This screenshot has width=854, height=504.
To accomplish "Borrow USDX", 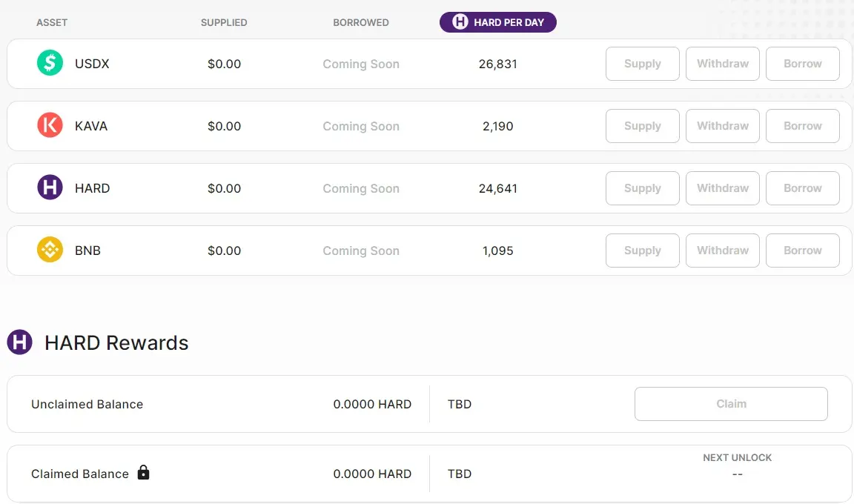I will (x=803, y=64).
